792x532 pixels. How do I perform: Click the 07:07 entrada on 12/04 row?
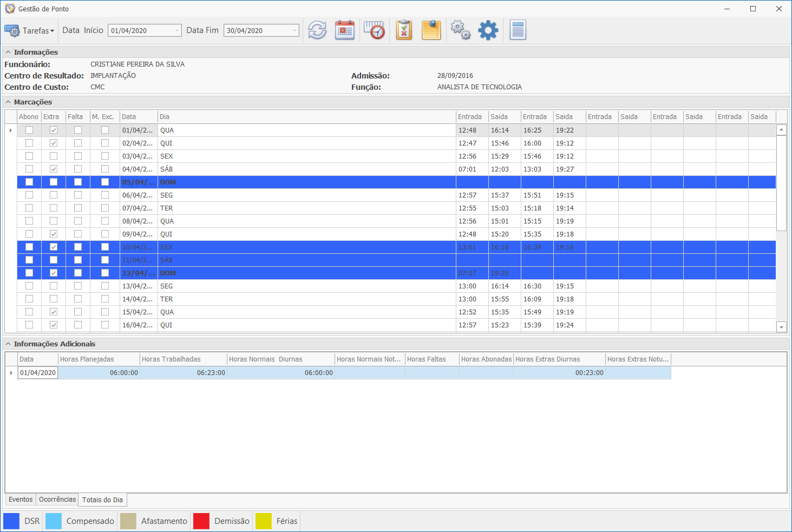coord(472,273)
